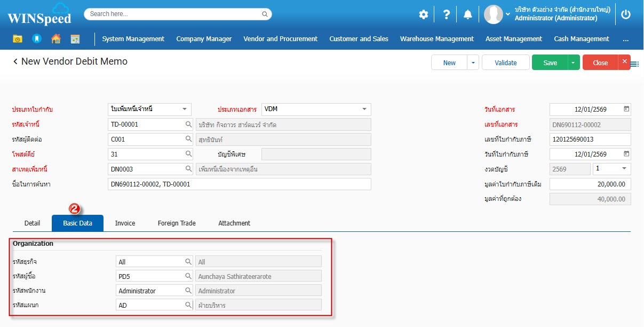Open the Vendor and Procurement menu
The image size is (644, 327).
pos(280,38)
